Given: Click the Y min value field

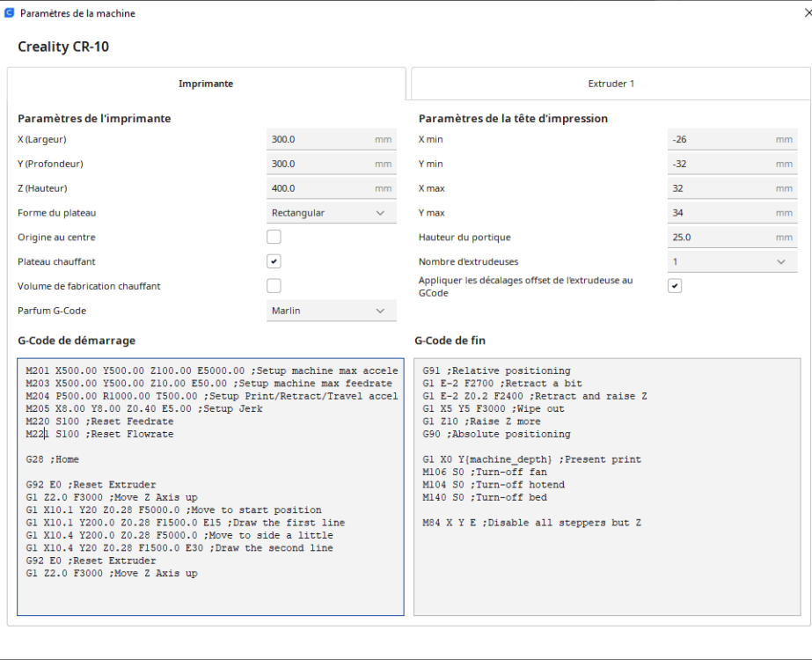Looking at the screenshot, I should [x=732, y=164].
